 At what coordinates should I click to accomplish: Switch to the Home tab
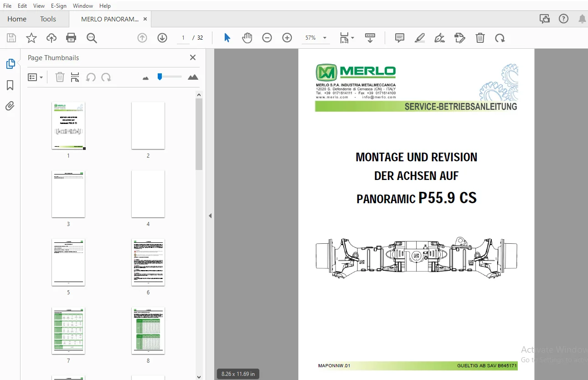(x=17, y=19)
